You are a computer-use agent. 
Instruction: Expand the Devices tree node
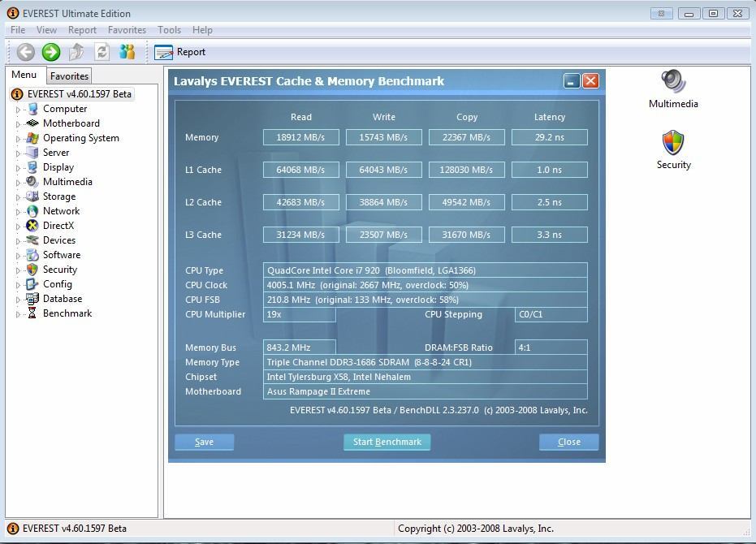coord(18,241)
